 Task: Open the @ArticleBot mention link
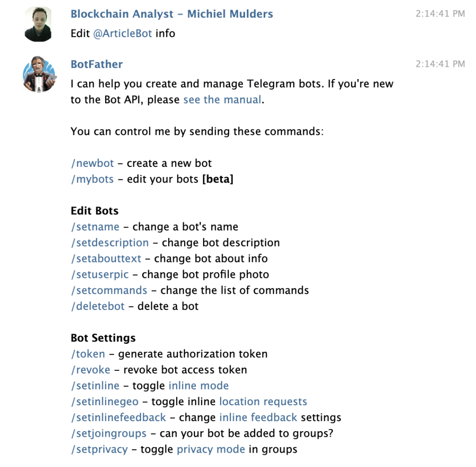(x=123, y=33)
